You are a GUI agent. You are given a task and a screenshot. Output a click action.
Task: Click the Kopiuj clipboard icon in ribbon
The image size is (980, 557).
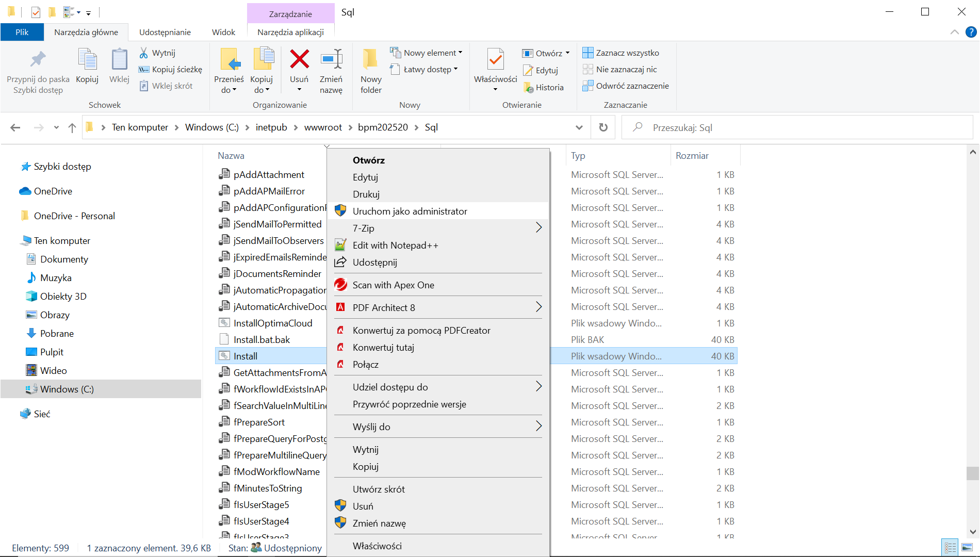point(87,60)
